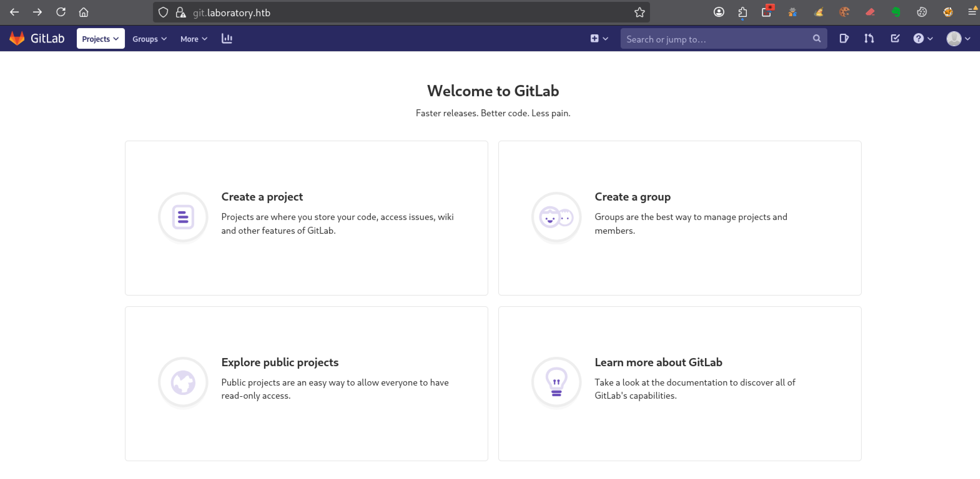Open Learn more about GitLab card
Screen dimensions: 980x479
click(679, 383)
